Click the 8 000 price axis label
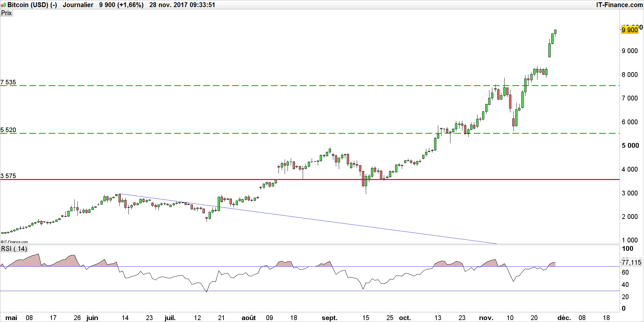This screenshot has width=644, height=322. (630, 75)
